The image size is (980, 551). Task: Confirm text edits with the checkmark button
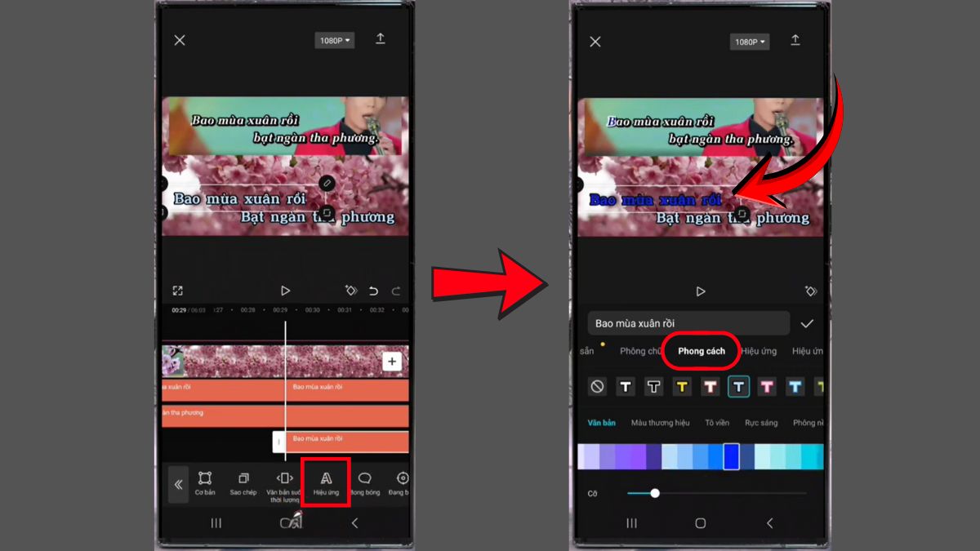(807, 323)
